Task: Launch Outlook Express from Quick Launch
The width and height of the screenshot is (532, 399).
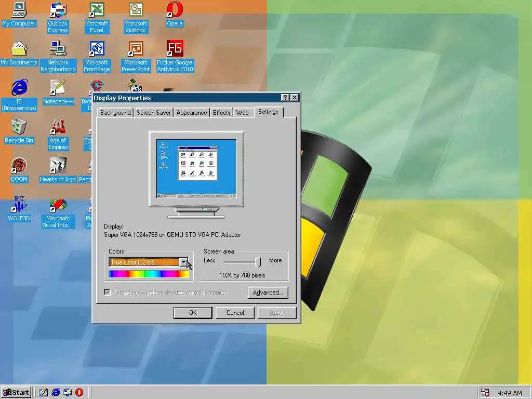Action: pyautogui.click(x=68, y=393)
